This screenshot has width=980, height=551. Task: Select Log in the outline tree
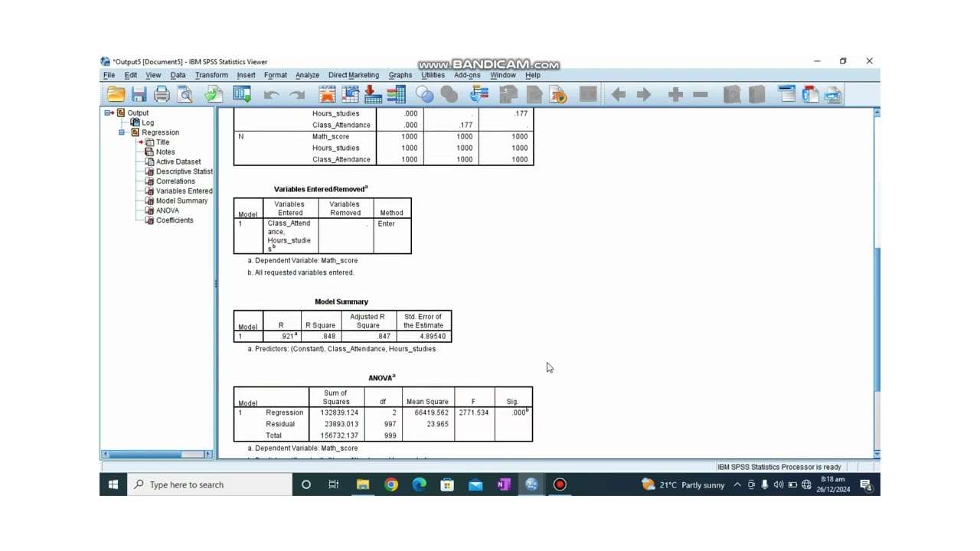click(x=148, y=122)
